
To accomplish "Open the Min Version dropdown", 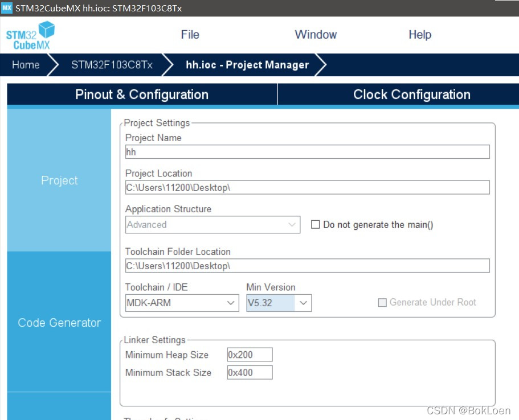I will click(x=279, y=303).
